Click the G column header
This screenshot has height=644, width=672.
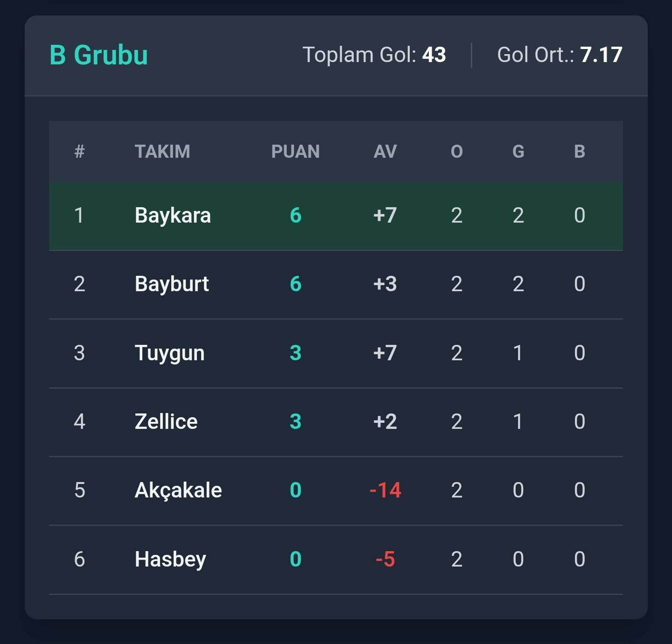(x=518, y=152)
